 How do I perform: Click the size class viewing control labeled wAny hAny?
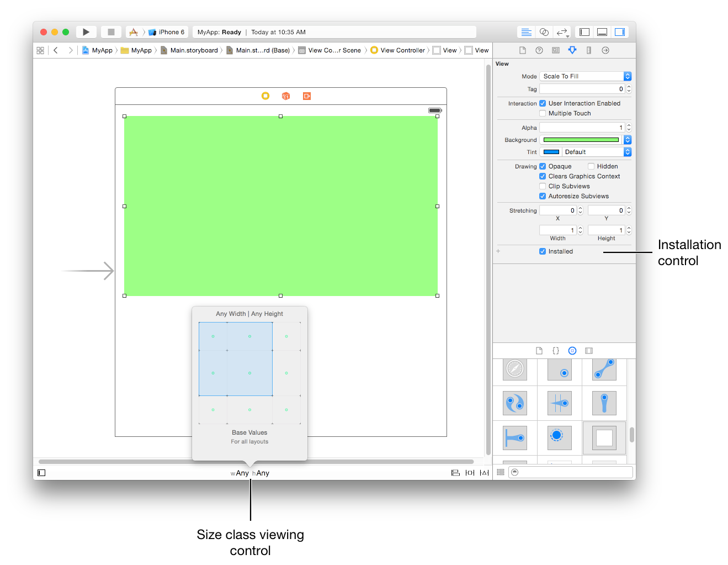pos(251,473)
